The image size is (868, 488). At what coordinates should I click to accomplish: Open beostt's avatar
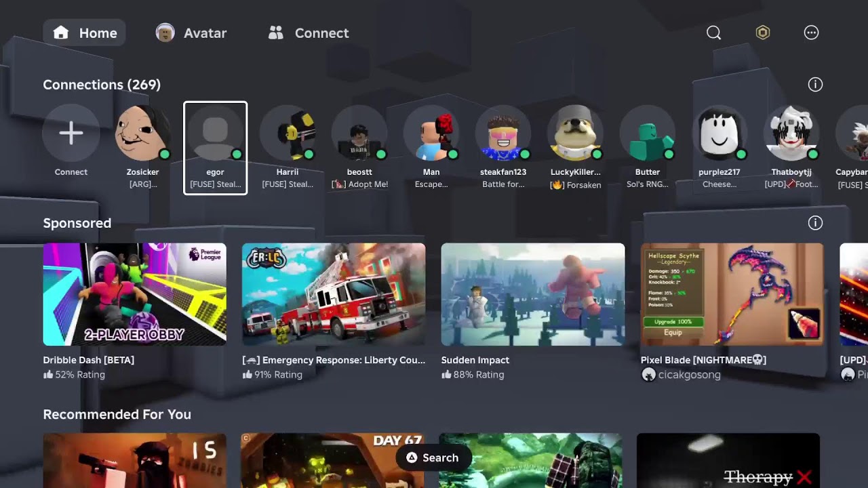359,133
